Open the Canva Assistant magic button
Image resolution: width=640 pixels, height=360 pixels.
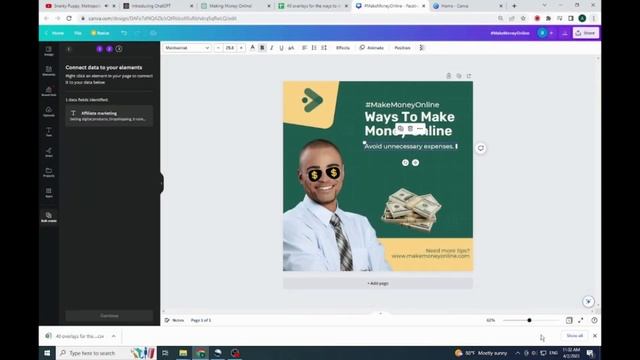coord(588,302)
